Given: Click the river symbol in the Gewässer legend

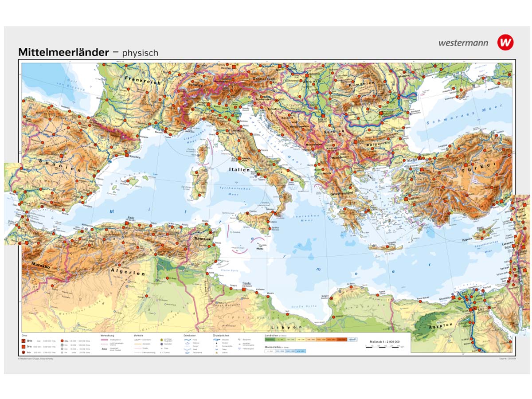Looking at the screenshot, I should [187, 340].
